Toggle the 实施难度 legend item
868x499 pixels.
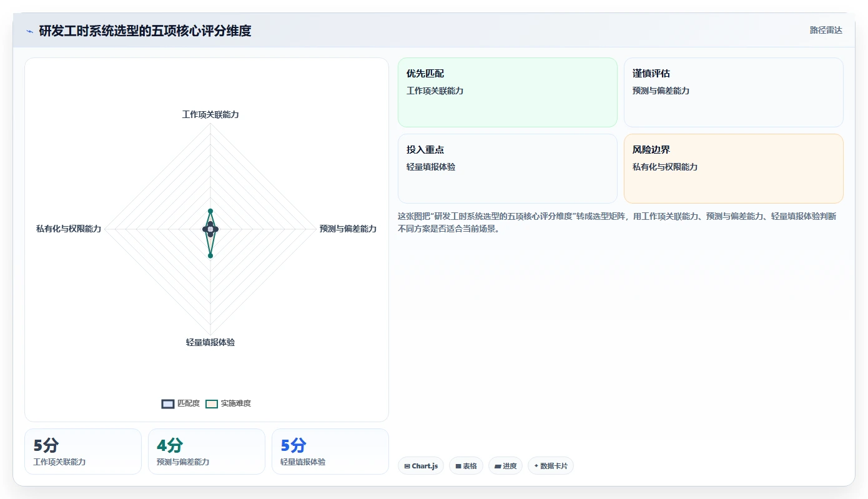[228, 403]
